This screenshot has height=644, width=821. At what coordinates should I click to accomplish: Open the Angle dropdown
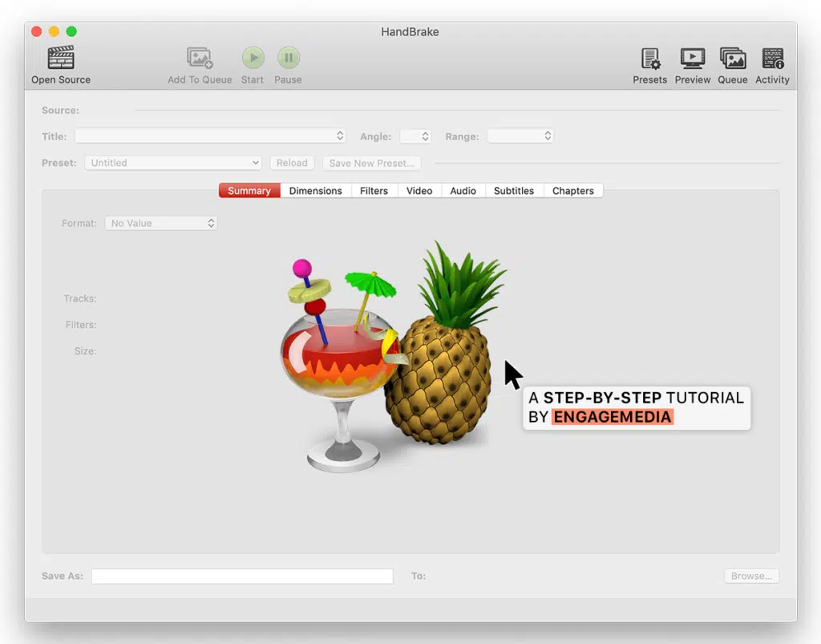415,136
